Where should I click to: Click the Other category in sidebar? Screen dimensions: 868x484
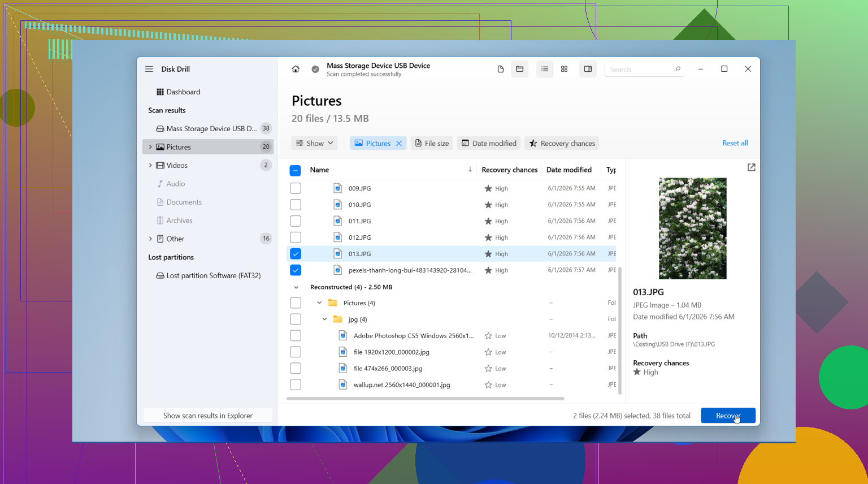(x=208, y=239)
